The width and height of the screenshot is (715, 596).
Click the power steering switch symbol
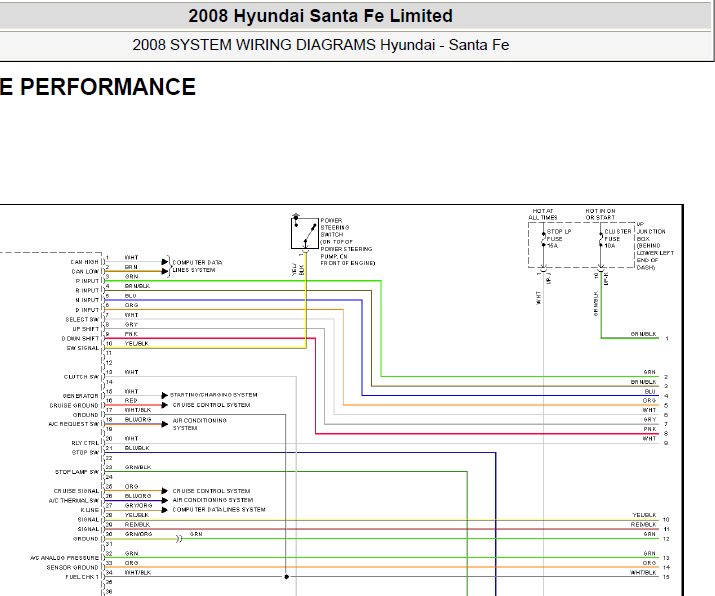tap(305, 233)
